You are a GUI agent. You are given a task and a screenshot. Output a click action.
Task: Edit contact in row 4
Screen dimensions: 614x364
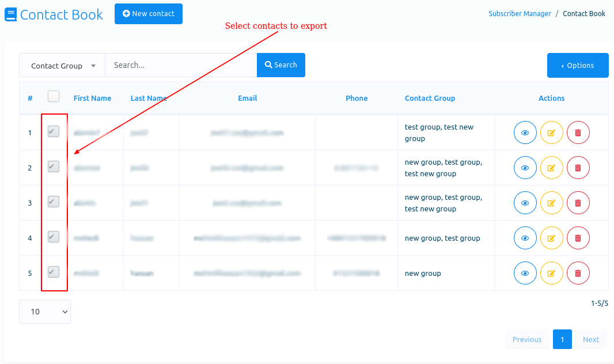(x=551, y=238)
